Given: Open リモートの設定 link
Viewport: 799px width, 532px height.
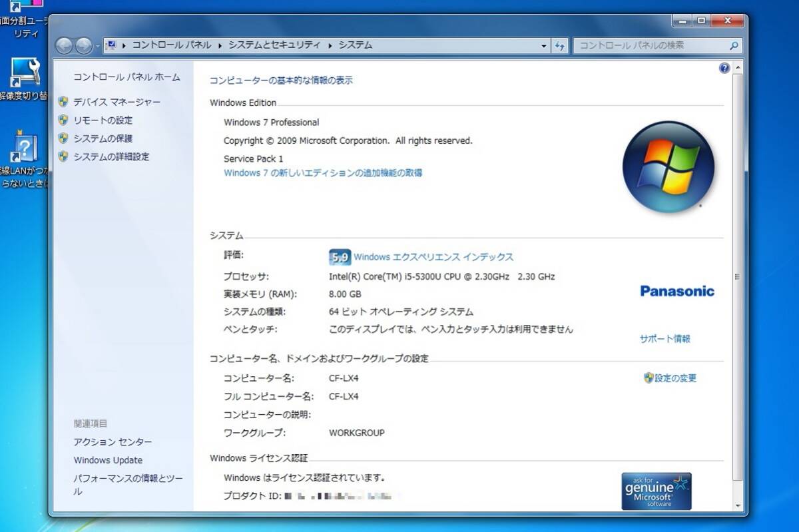Looking at the screenshot, I should (103, 121).
